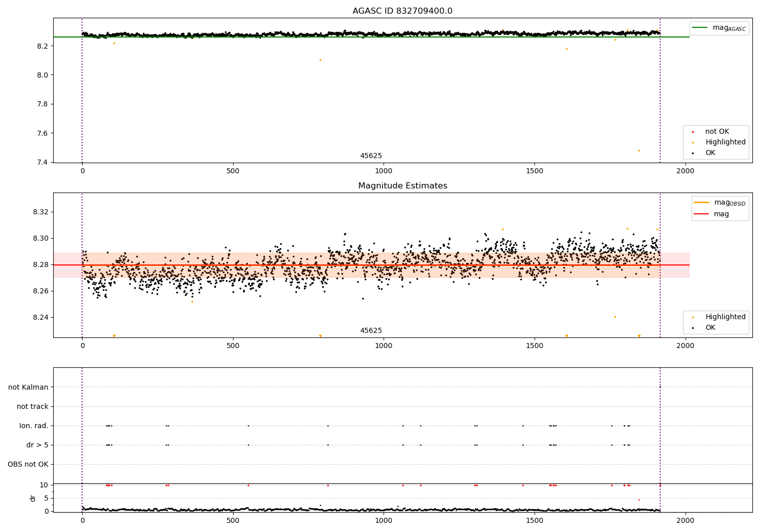Click the 'dr > 5' axis label

coord(37,445)
